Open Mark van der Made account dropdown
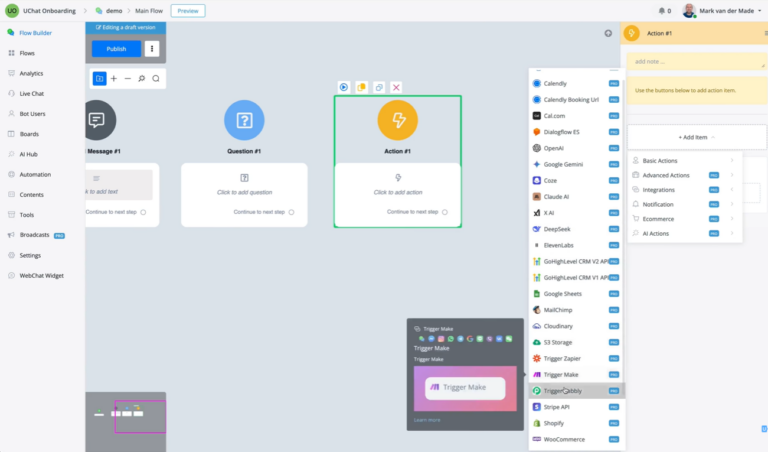Screen dimensions: 768x452 [x=722, y=11]
